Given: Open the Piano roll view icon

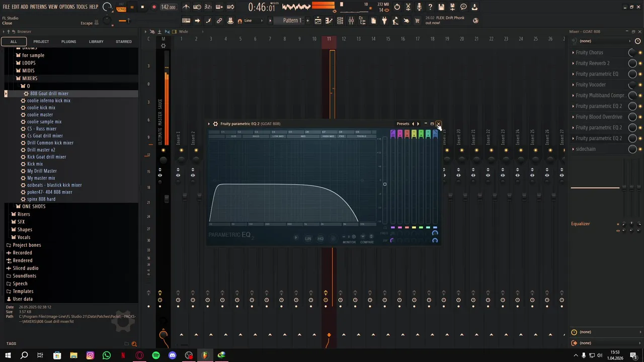Looking at the screenshot, I should click(x=329, y=21).
